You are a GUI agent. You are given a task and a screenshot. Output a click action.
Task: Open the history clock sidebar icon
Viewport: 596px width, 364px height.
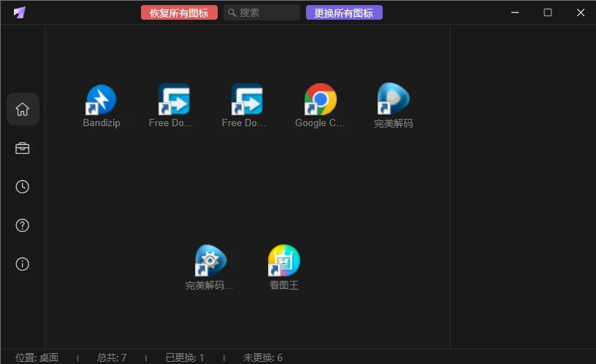23,187
